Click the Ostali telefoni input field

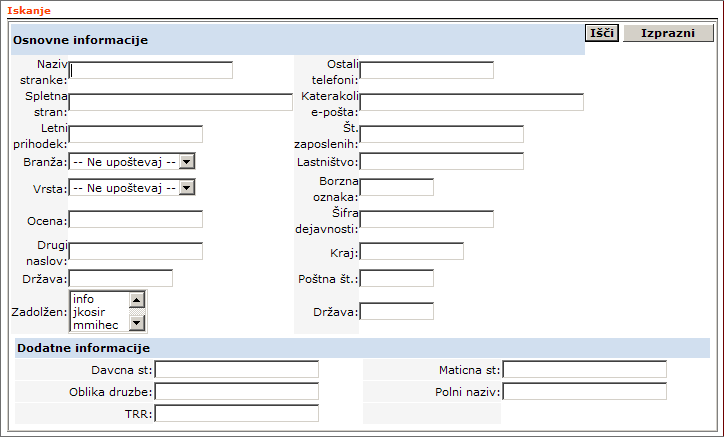[427, 70]
